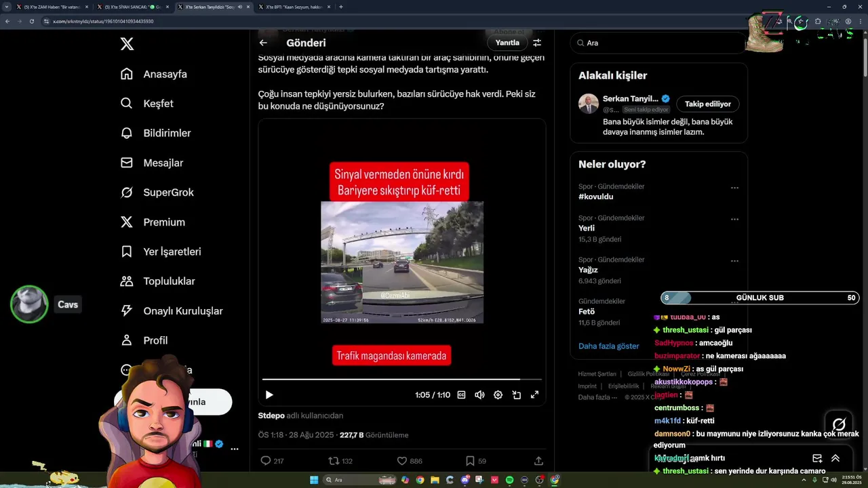The height and width of the screenshot is (488, 868).
Task: Open File Explorer from taskbar
Action: (435, 480)
